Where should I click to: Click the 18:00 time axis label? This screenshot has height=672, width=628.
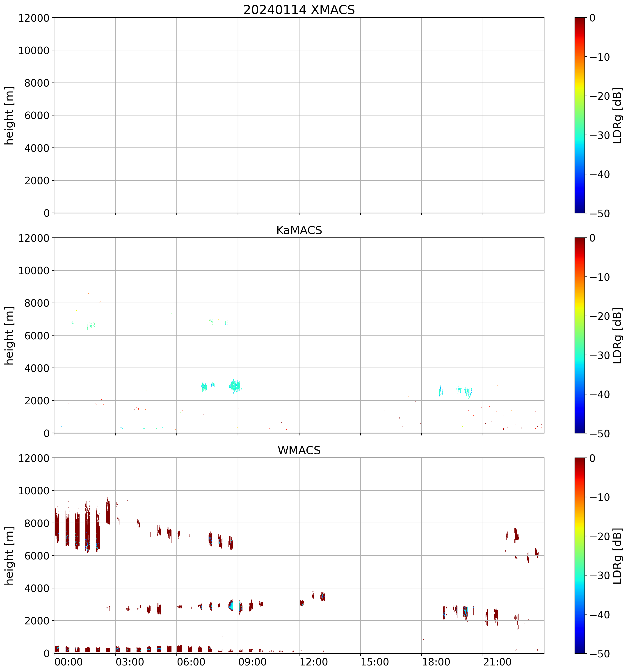pos(436,662)
